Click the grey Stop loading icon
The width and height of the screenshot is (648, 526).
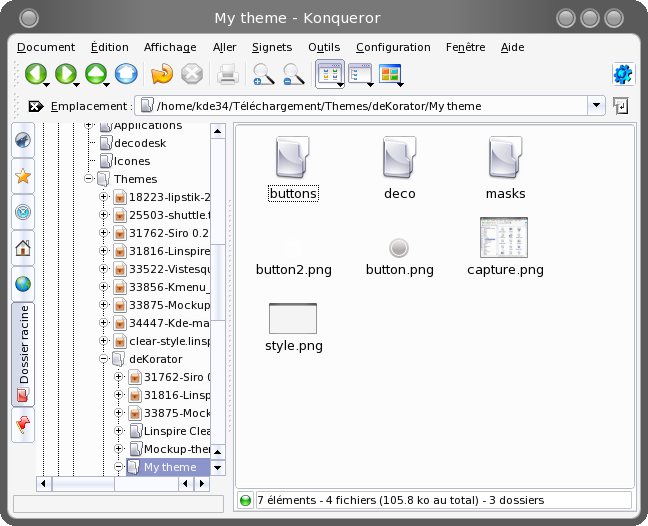pyautogui.click(x=192, y=74)
